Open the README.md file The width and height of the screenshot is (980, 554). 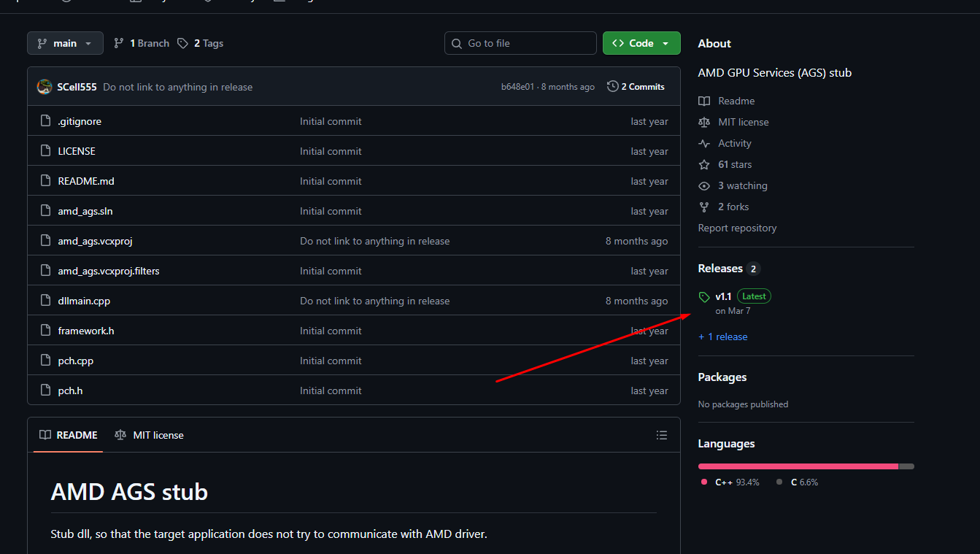tap(86, 181)
